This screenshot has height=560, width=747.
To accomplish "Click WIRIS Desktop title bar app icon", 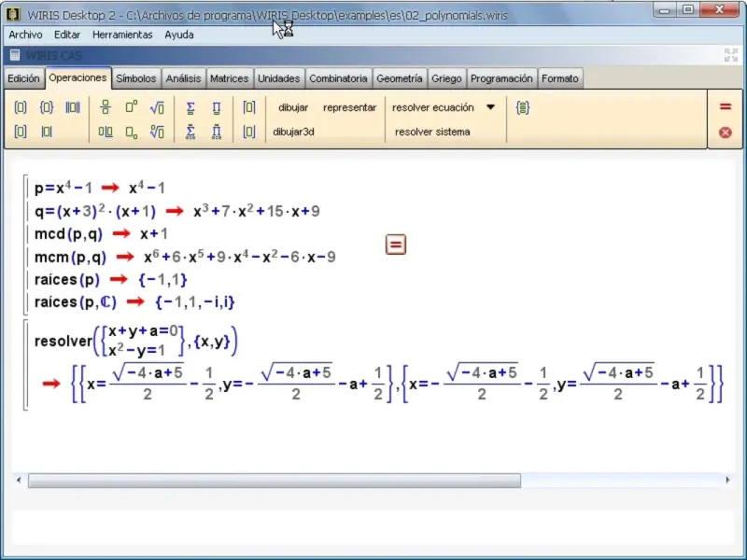I will pyautogui.click(x=13, y=14).
